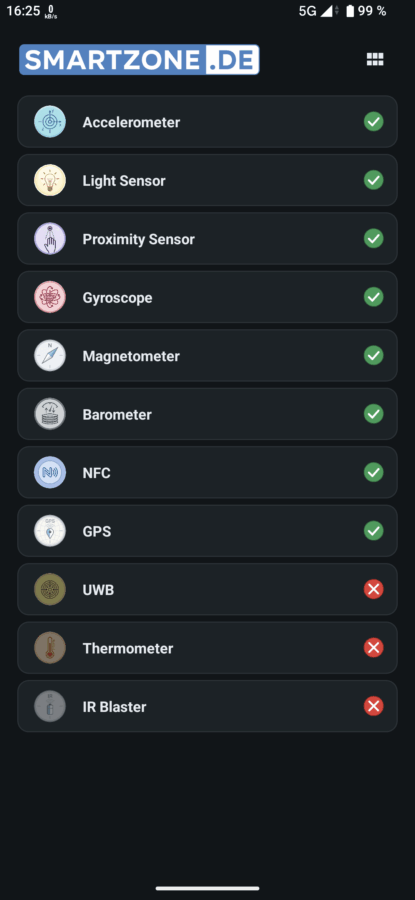Tap the UWB radar icon
Image resolution: width=415 pixels, height=900 pixels.
coord(50,589)
